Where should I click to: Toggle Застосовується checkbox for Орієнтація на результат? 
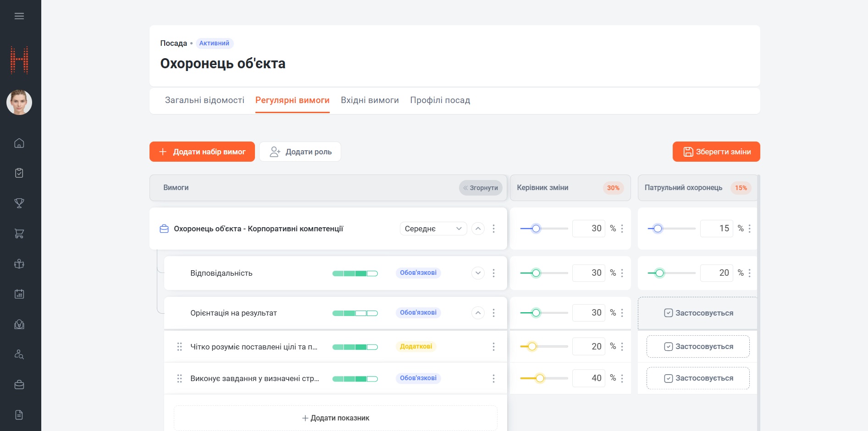[669, 313]
